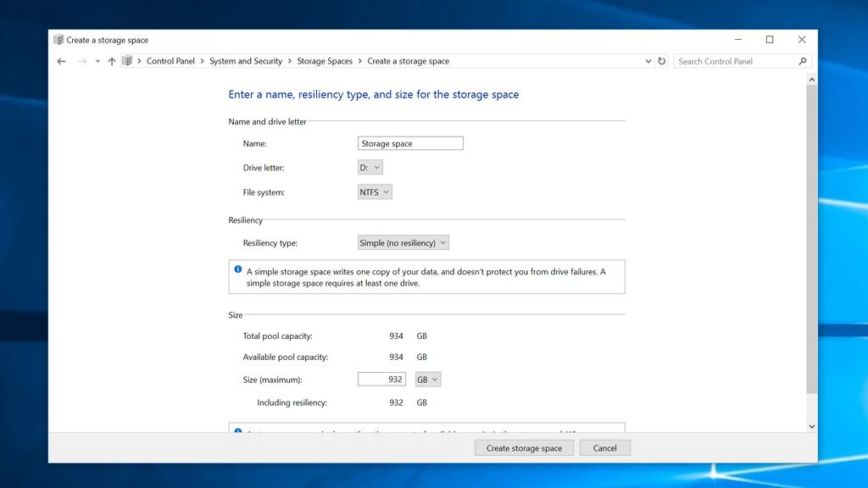Click the scrollbar down arrow
Image resolution: width=868 pixels, height=488 pixels.
tap(812, 426)
